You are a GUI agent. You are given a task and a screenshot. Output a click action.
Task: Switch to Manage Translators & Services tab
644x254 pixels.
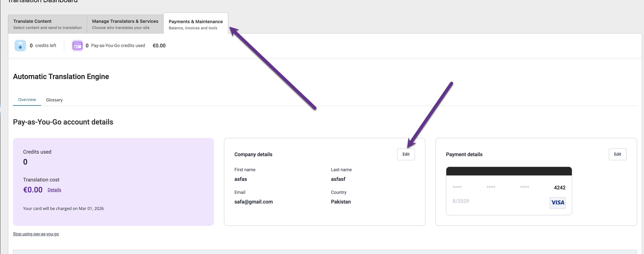[x=125, y=24]
